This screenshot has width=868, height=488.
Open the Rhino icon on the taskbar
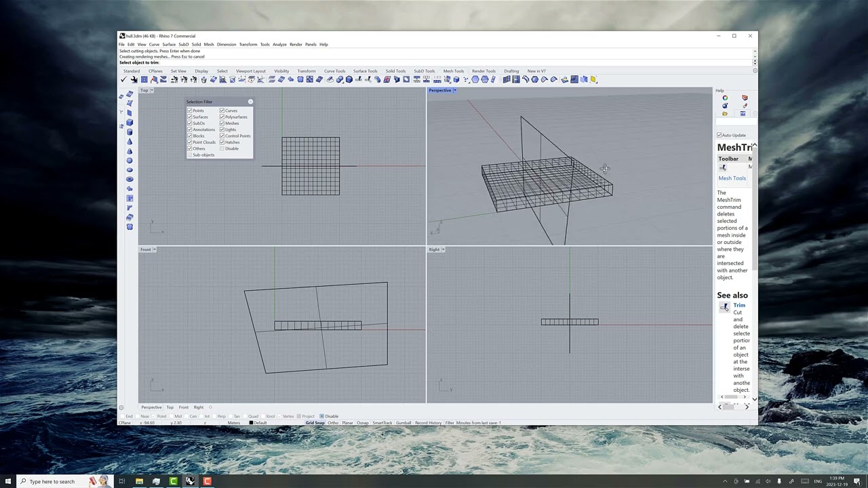pos(190,481)
